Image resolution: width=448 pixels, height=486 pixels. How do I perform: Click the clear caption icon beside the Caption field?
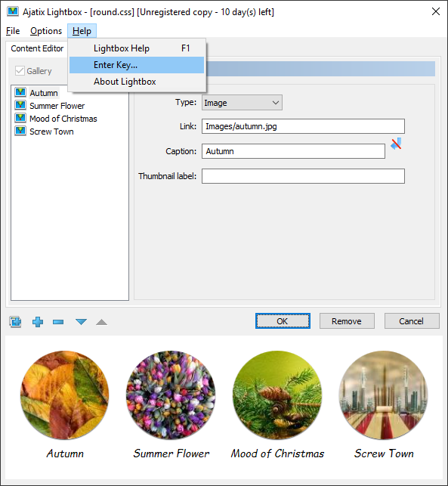396,144
